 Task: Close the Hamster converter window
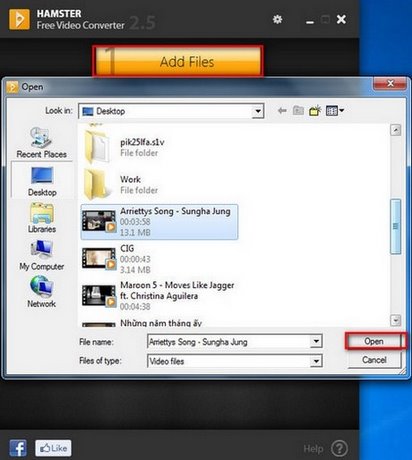click(341, 19)
